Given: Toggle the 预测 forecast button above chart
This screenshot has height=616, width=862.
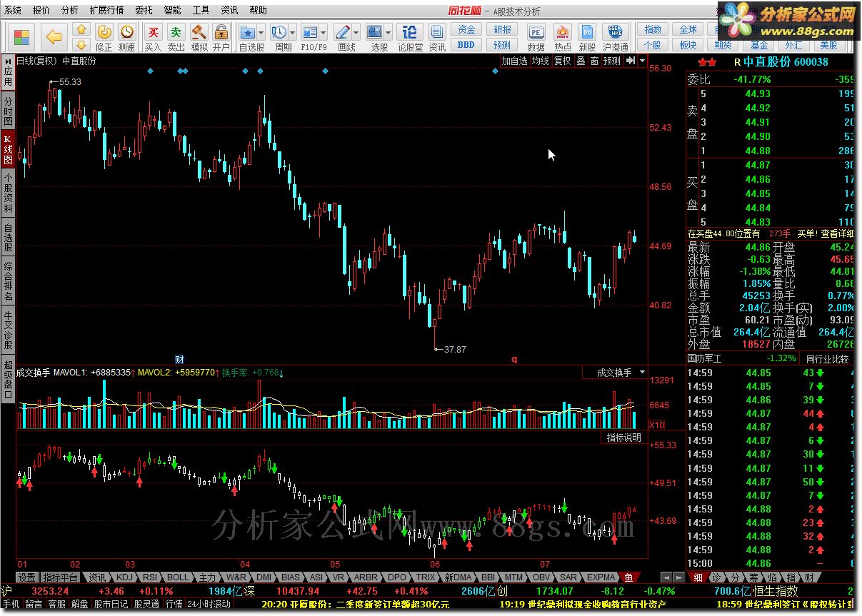Looking at the screenshot, I should (x=612, y=61).
